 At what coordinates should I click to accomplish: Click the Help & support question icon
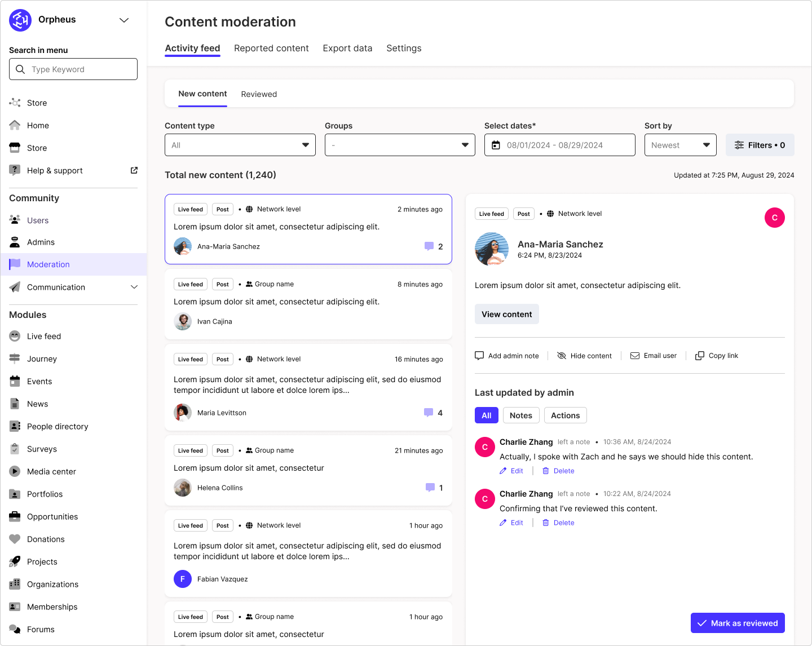(x=15, y=170)
